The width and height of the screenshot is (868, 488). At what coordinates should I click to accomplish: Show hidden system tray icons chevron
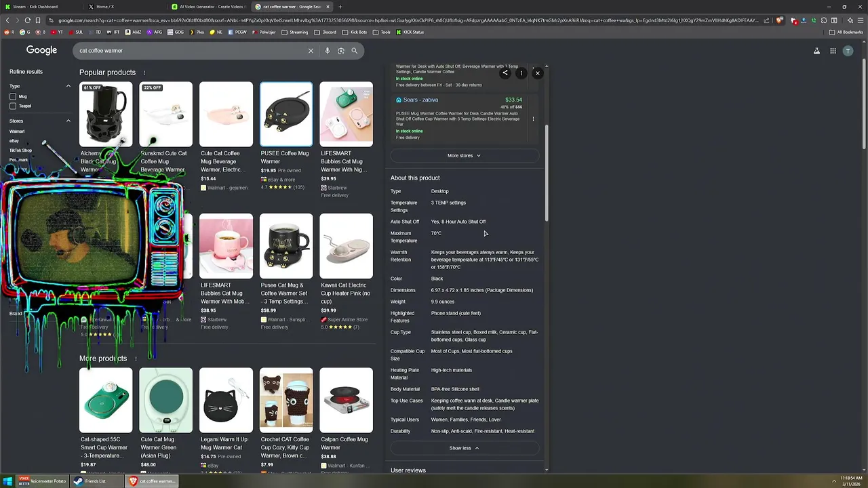[834, 481]
